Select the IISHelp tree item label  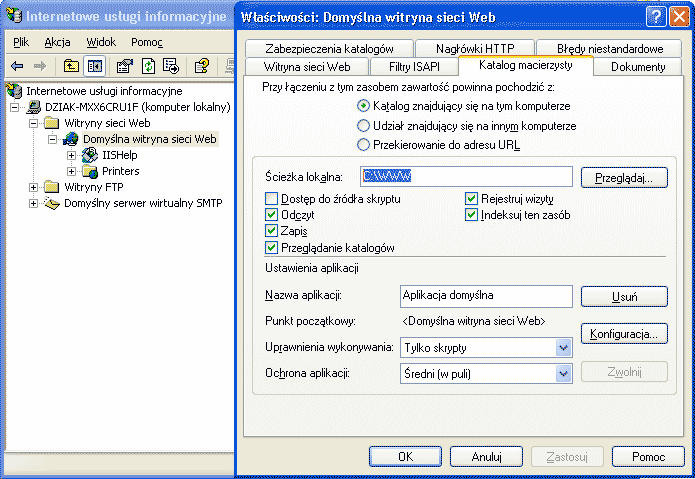(120, 155)
